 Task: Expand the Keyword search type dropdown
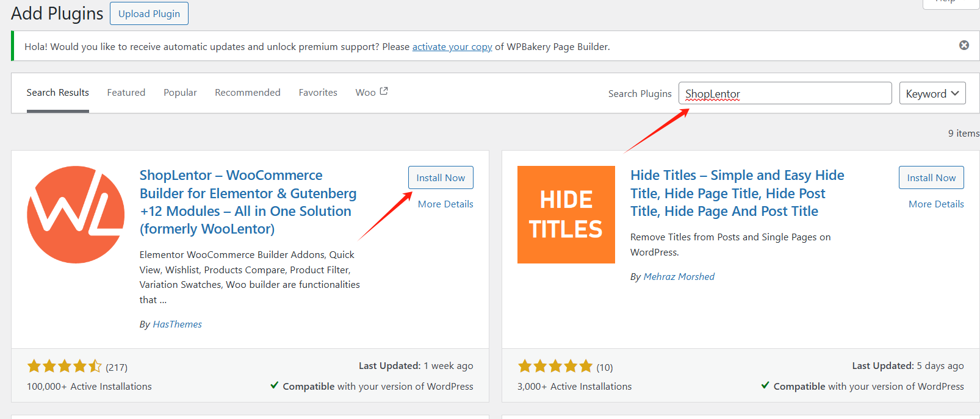(932, 93)
